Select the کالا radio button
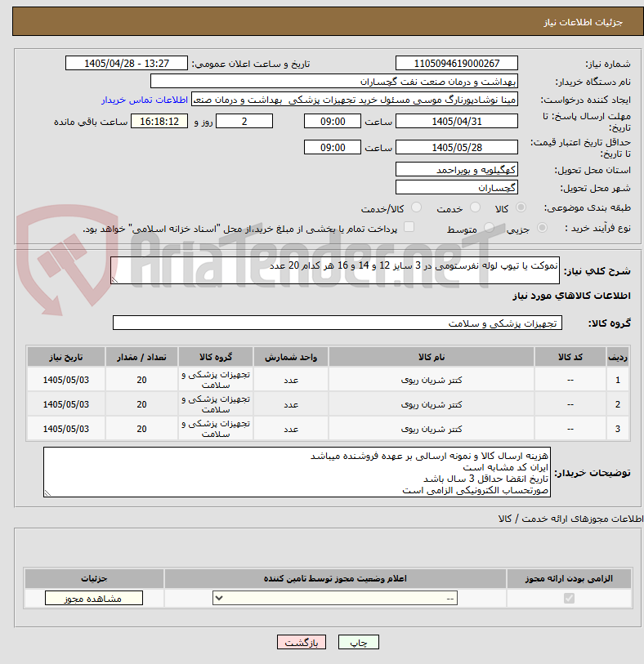 click(521, 207)
